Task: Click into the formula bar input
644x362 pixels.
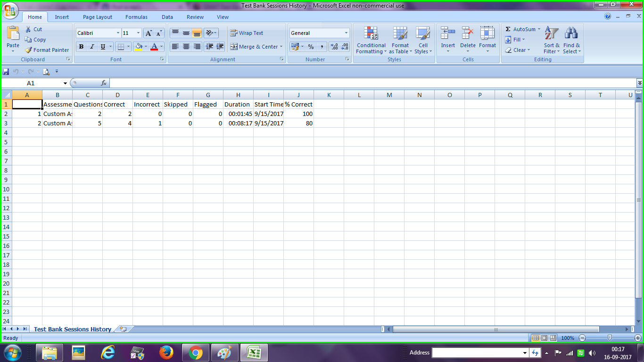Action: pyautogui.click(x=372, y=83)
